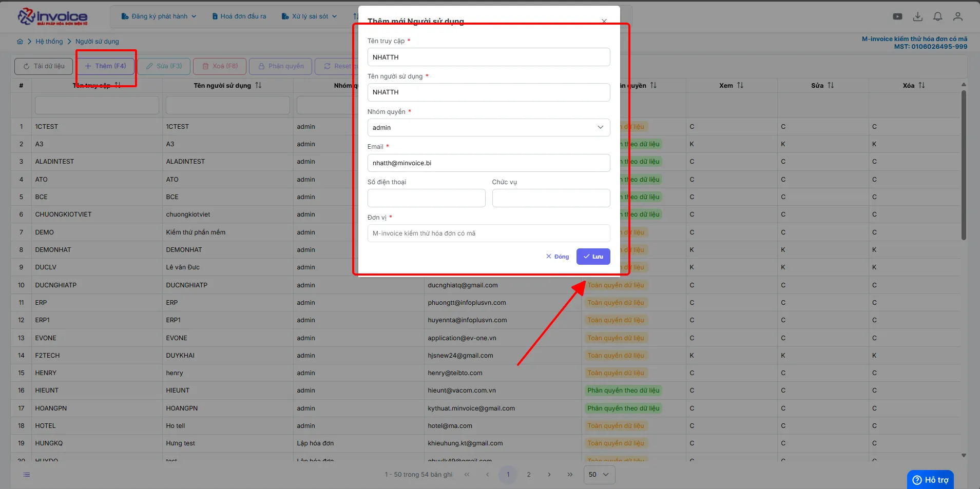Go to home via breadcrumb house icon
Image resolution: width=980 pixels, height=489 pixels.
pyautogui.click(x=20, y=42)
